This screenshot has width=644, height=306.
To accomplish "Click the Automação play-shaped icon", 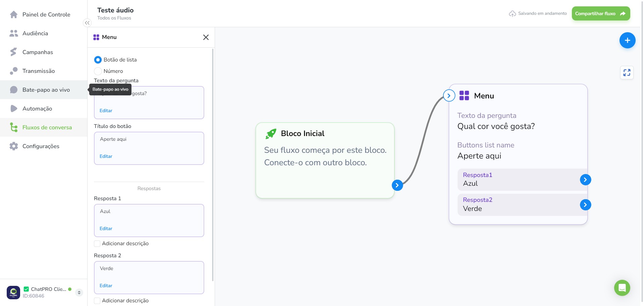I will click(14, 108).
